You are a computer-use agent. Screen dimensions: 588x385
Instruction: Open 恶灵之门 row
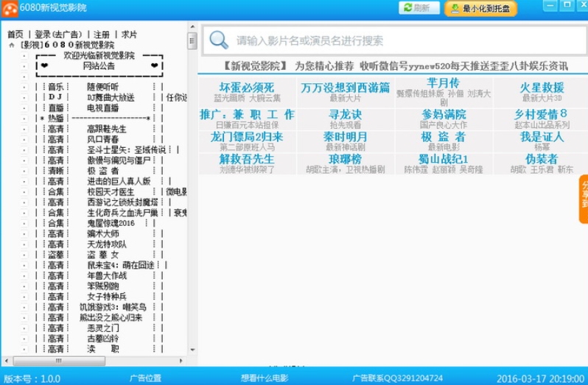click(102, 328)
